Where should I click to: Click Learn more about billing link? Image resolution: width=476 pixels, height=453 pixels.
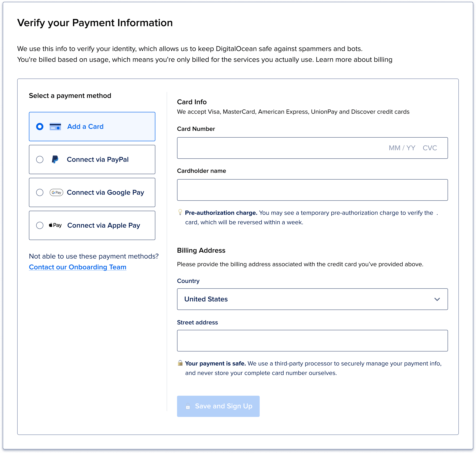tap(354, 60)
